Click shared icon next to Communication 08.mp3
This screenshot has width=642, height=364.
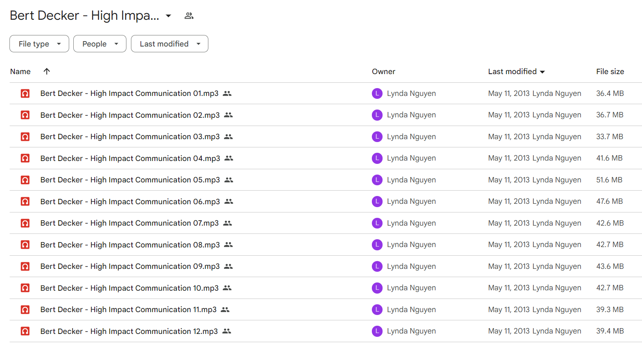[229, 245]
